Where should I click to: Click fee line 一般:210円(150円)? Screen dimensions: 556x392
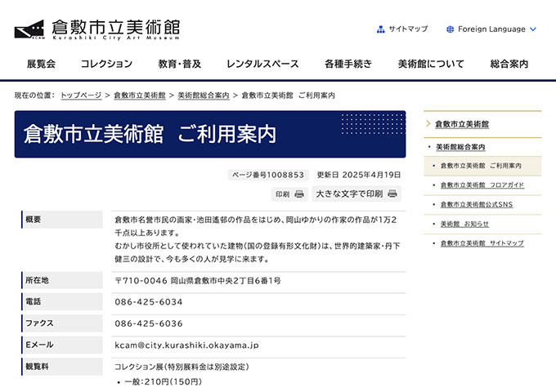point(163,381)
